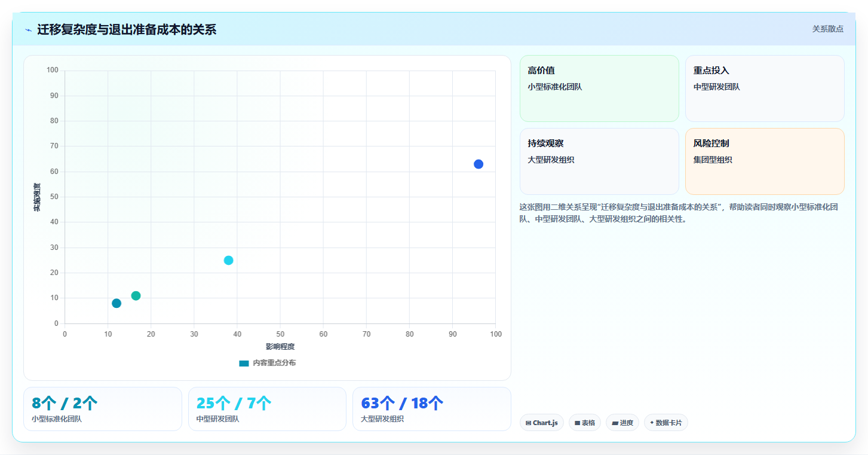
Task: Click the "表格" tag
Action: [585, 423]
